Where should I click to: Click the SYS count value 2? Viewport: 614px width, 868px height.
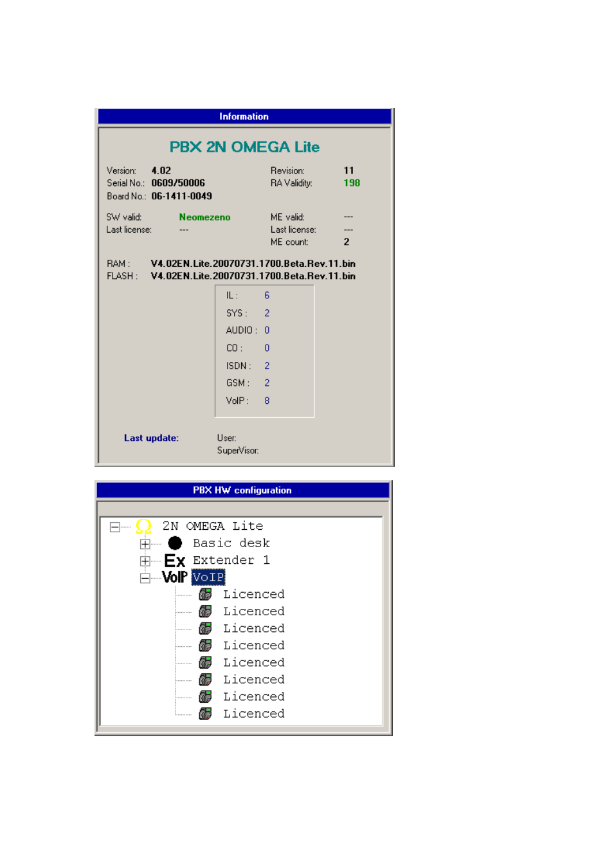coord(267,313)
